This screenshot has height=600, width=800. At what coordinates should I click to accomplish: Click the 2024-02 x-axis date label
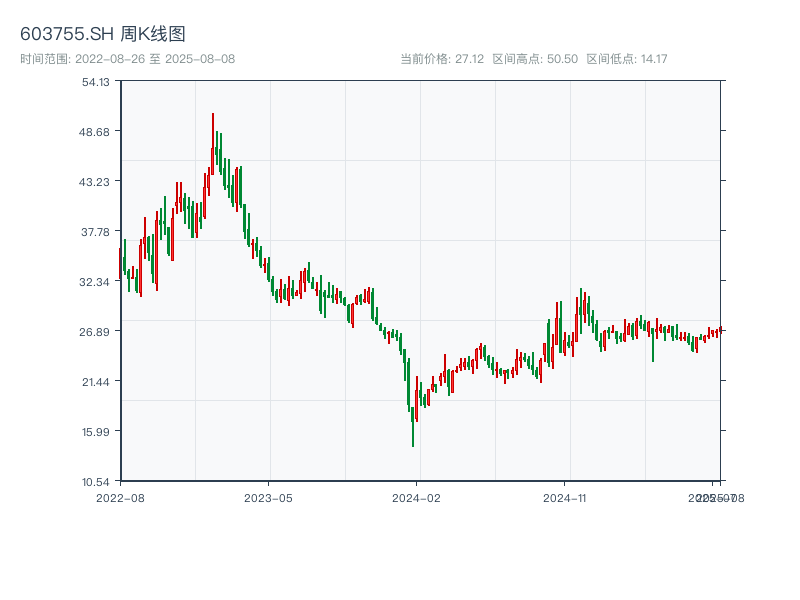coord(418,497)
